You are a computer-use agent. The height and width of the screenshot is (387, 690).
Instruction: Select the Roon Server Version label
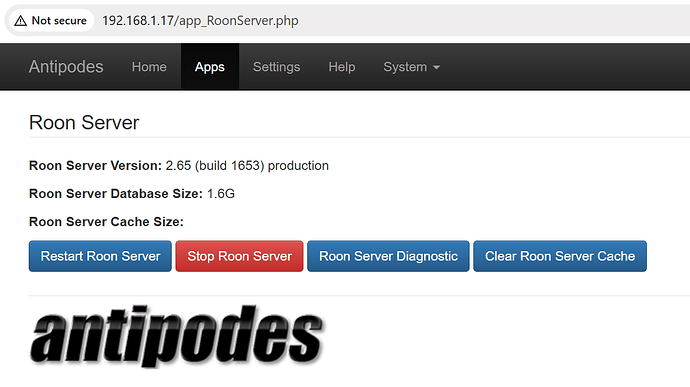click(x=95, y=166)
